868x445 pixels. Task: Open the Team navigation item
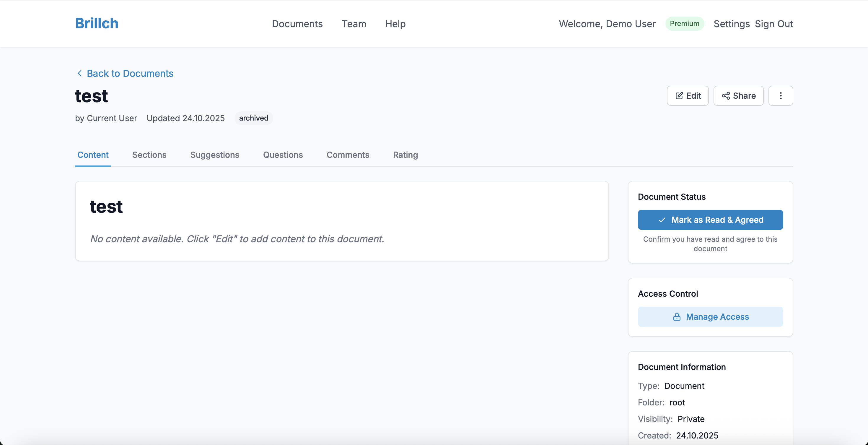point(354,24)
